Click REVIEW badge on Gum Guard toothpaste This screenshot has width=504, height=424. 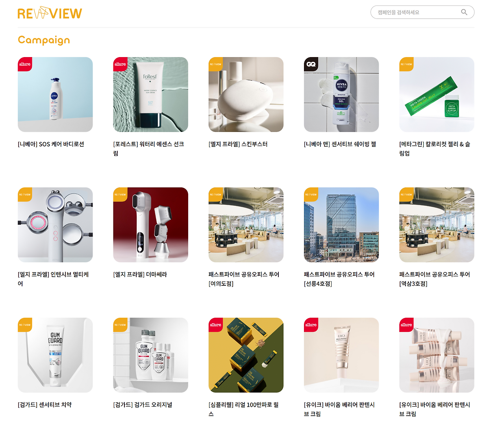pos(25,325)
